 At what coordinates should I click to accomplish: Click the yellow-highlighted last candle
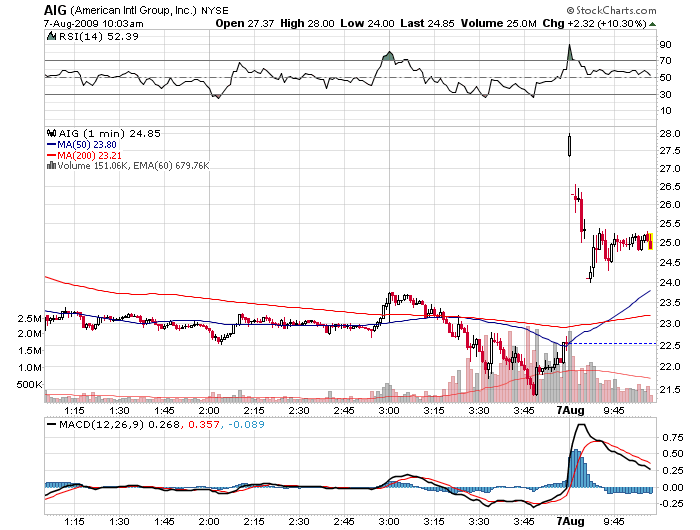pos(650,241)
